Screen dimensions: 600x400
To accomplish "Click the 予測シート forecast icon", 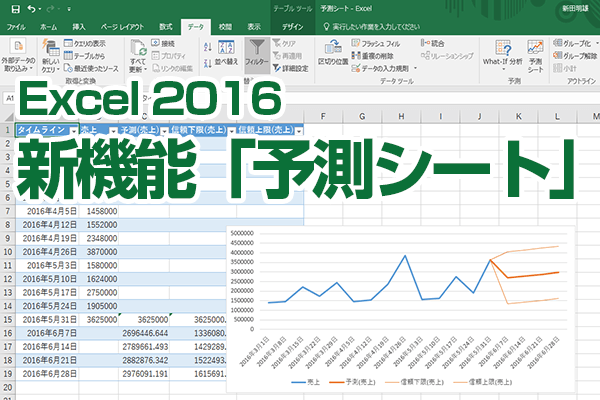I will tap(535, 56).
